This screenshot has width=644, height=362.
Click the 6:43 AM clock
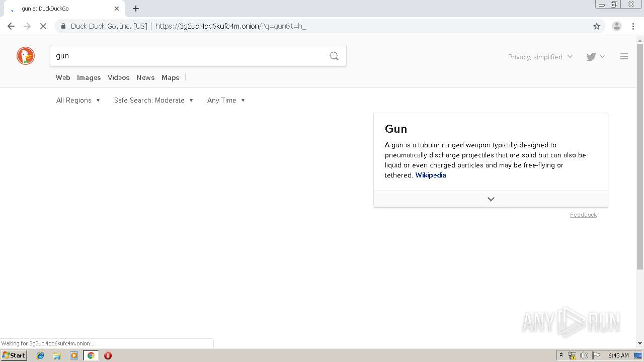coord(618,355)
